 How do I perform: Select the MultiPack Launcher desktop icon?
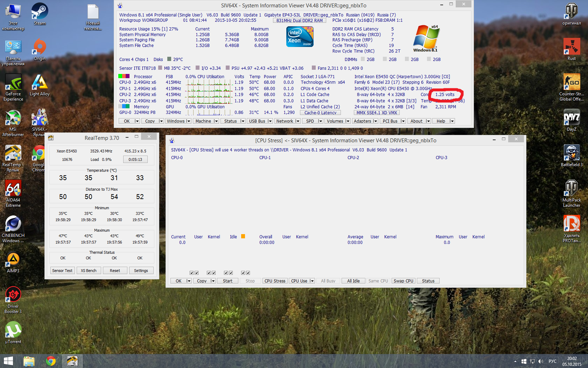[572, 193]
